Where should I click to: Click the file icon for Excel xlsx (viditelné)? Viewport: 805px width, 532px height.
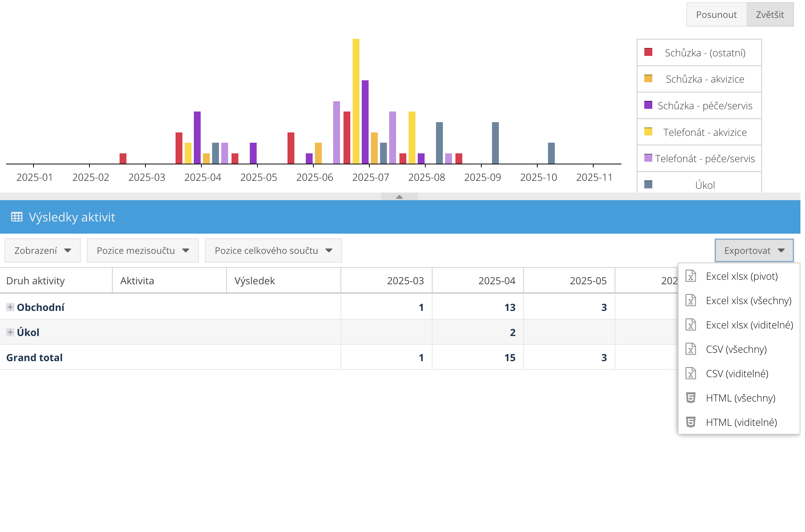click(x=690, y=325)
